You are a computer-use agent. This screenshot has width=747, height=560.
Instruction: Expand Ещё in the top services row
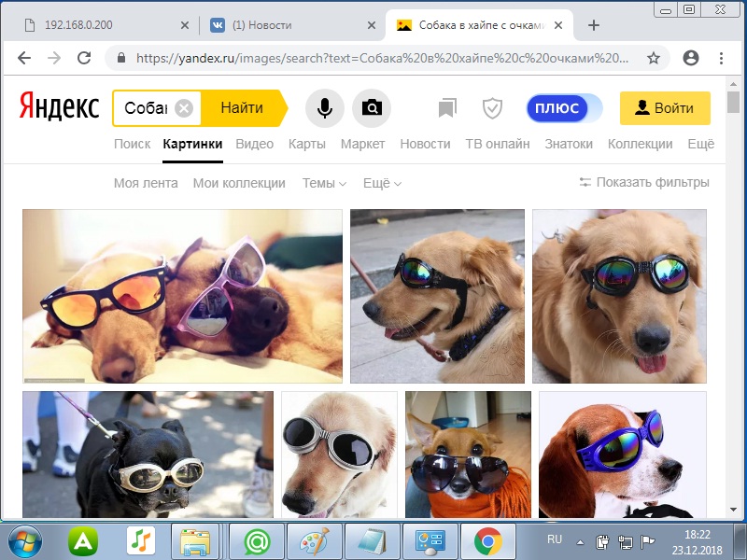click(701, 144)
